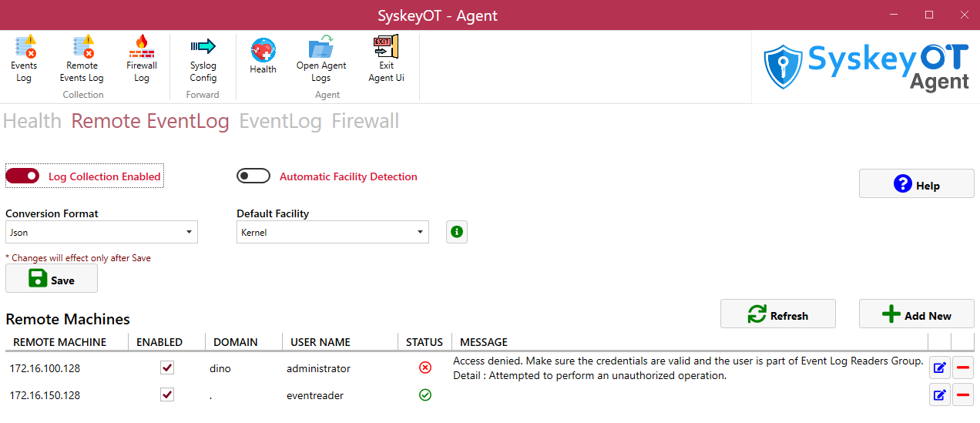This screenshot has width=980, height=423.
Task: Toggle the Log Collection Enabled switch
Action: tap(22, 176)
